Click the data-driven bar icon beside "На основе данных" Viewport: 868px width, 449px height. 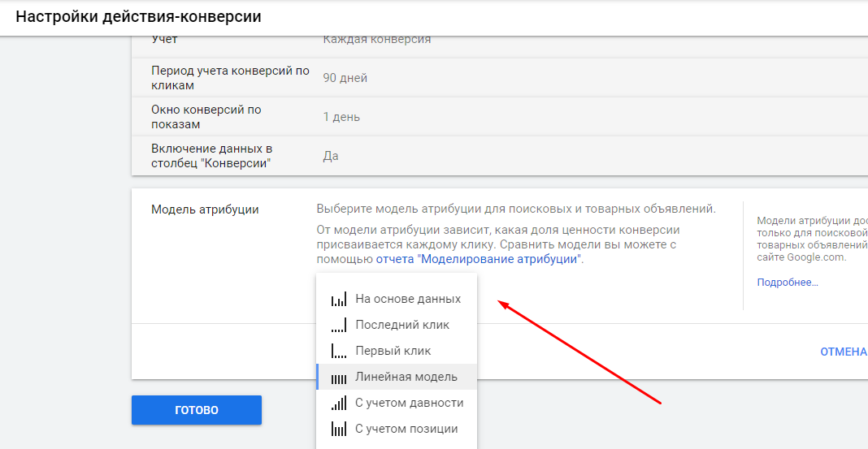(339, 300)
